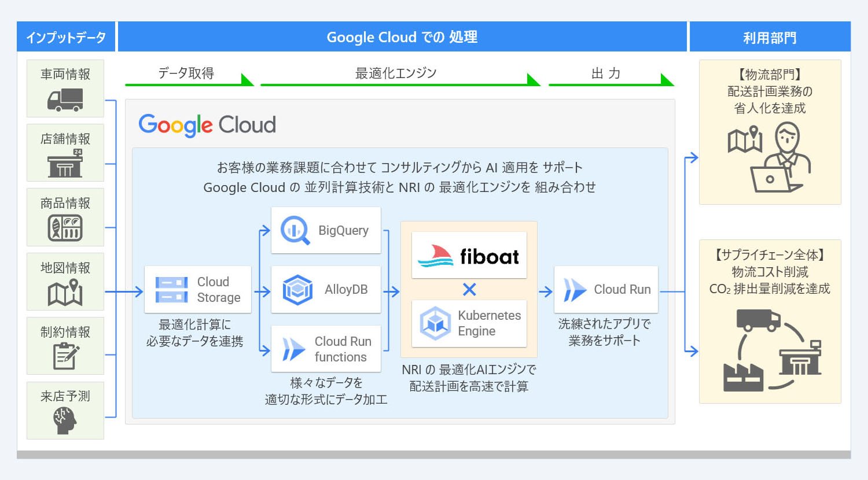
Task: Click caption 最適化計算に必要なデータを連携
Action: coord(194,333)
